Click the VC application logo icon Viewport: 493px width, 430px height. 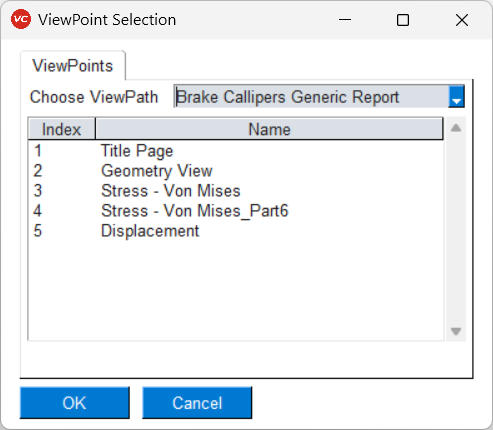[x=21, y=19]
